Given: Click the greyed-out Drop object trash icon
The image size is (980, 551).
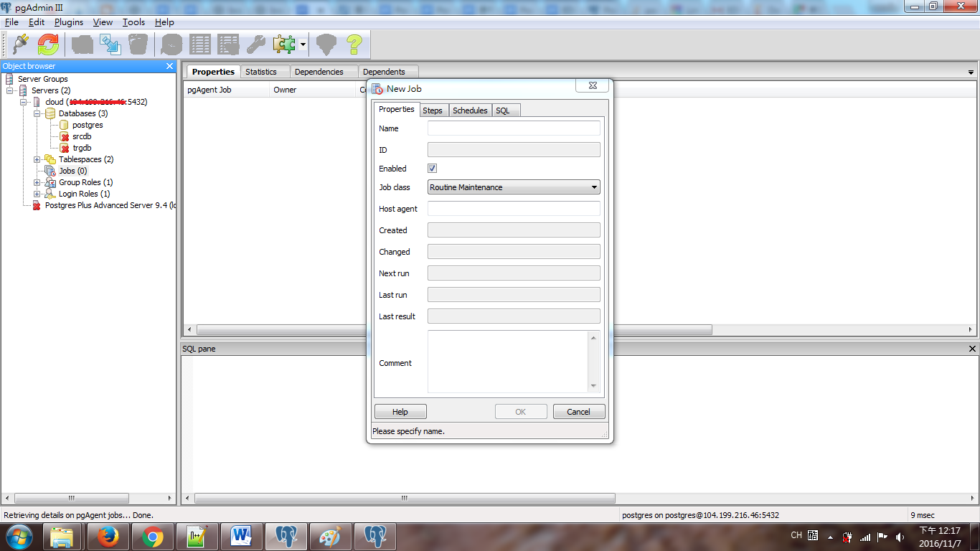Looking at the screenshot, I should 138,44.
